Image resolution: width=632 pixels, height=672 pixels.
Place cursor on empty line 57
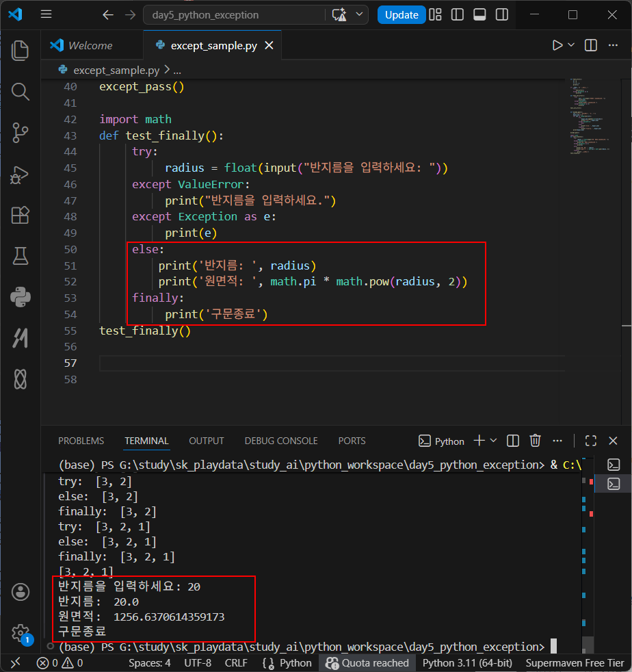[x=332, y=363]
